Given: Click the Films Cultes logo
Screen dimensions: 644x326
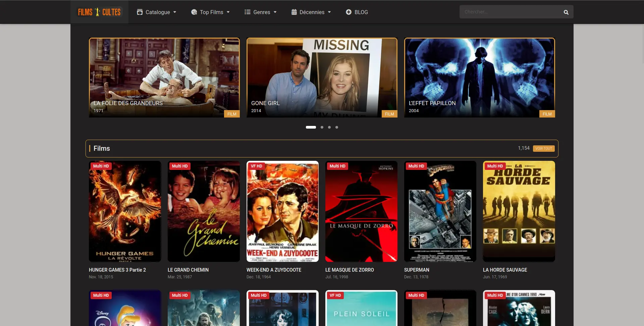Looking at the screenshot, I should pos(99,12).
